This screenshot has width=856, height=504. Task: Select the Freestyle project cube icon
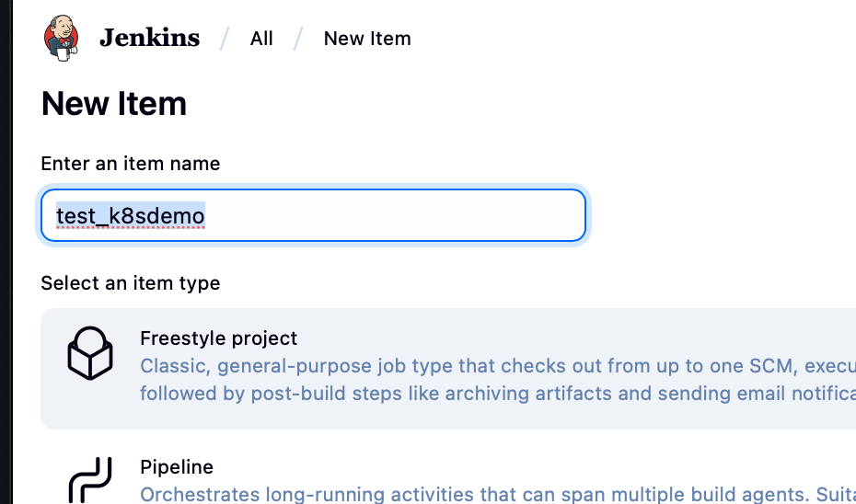point(90,354)
